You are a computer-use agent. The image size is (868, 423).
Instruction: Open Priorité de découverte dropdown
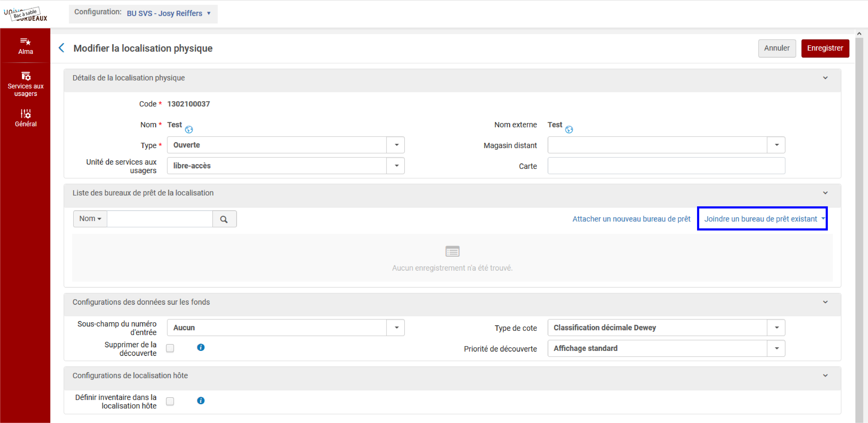pyautogui.click(x=666, y=348)
